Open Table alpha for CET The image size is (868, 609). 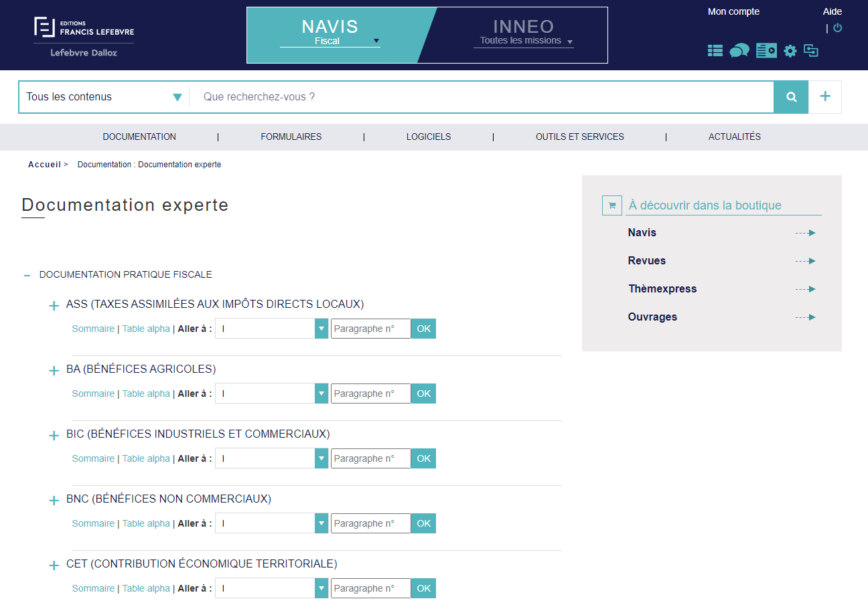coord(146,588)
